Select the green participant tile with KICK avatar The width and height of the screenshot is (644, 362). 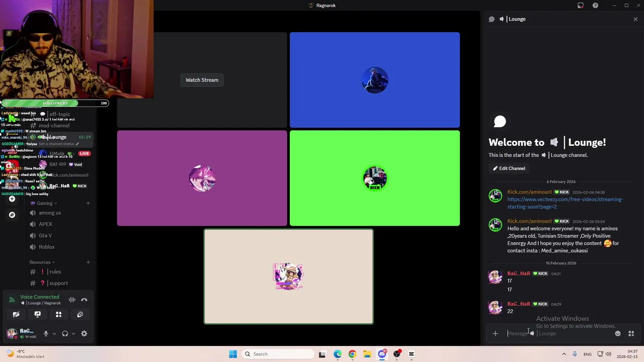click(x=375, y=178)
